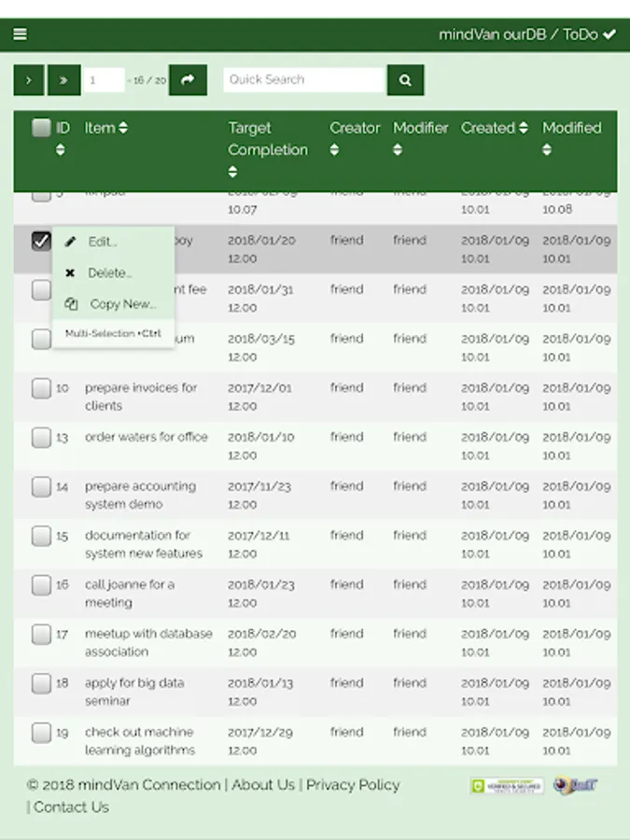Click the page number input box
The image size is (630, 840).
pos(105,80)
